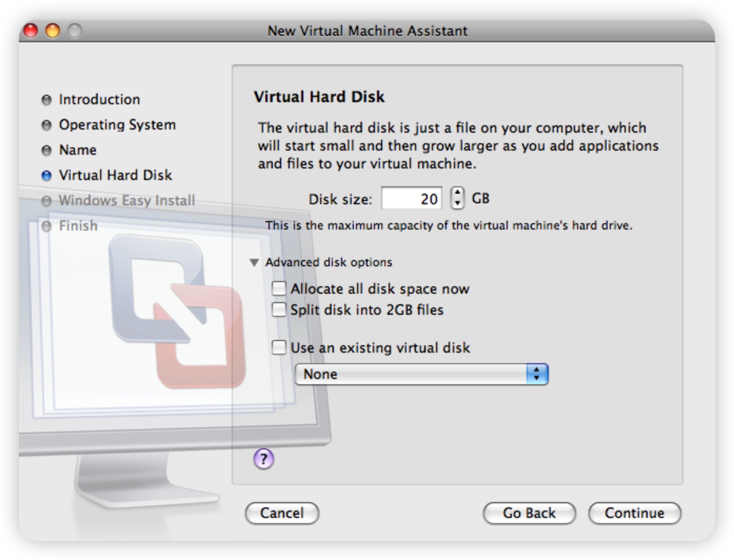
Task: Select the Name step in the sidebar
Action: coord(77,150)
